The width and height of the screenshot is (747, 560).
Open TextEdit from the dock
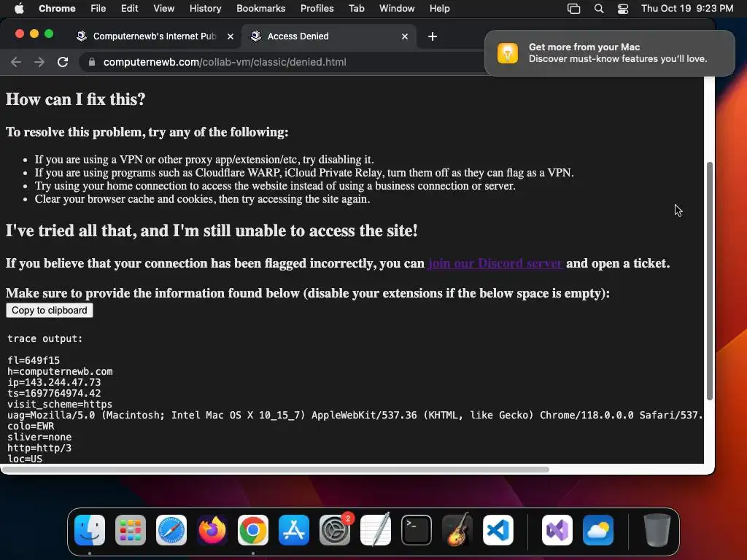coord(376,529)
